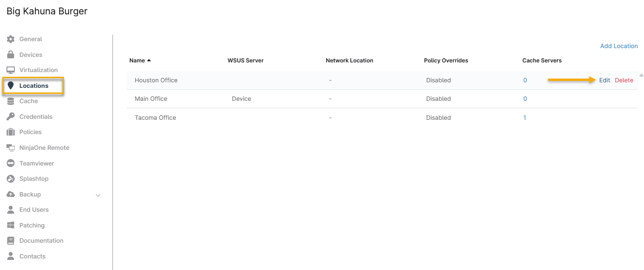Click the Policies briefcase icon

pos(11,132)
